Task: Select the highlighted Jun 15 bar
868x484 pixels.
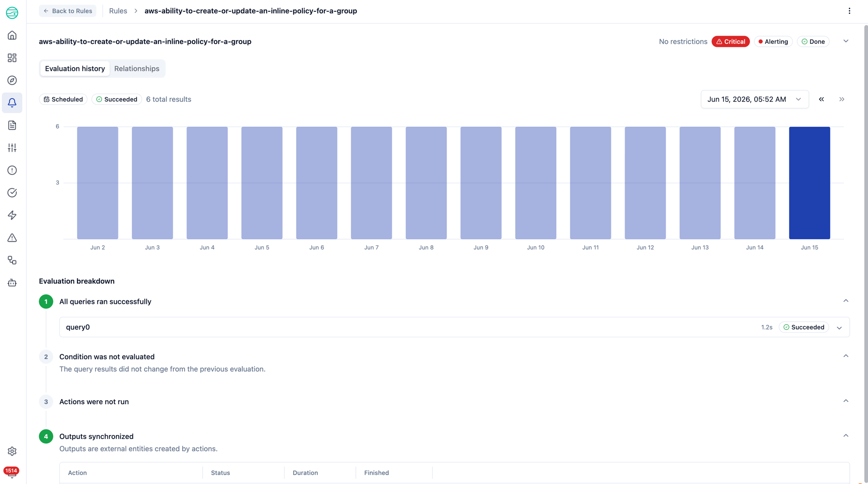Action: tap(809, 183)
